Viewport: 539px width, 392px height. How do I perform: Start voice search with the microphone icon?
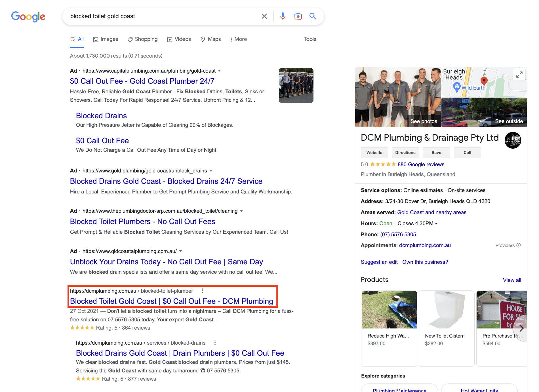tap(283, 16)
